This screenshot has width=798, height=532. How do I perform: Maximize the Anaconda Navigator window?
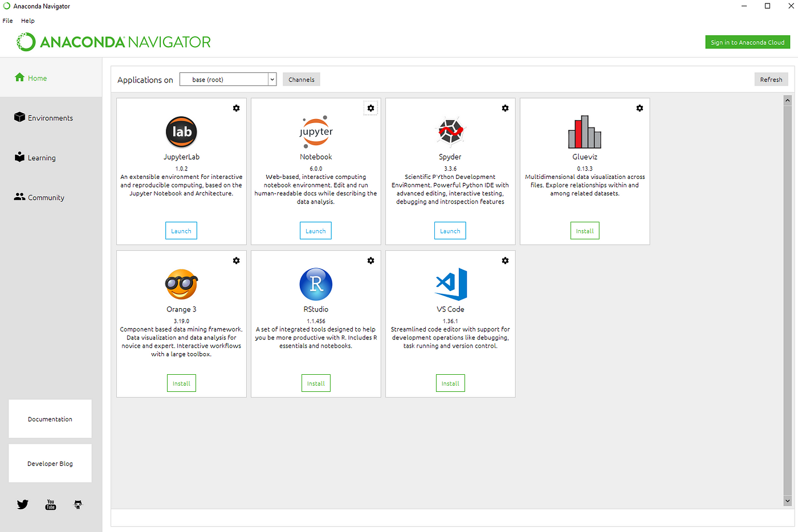pyautogui.click(x=767, y=6)
